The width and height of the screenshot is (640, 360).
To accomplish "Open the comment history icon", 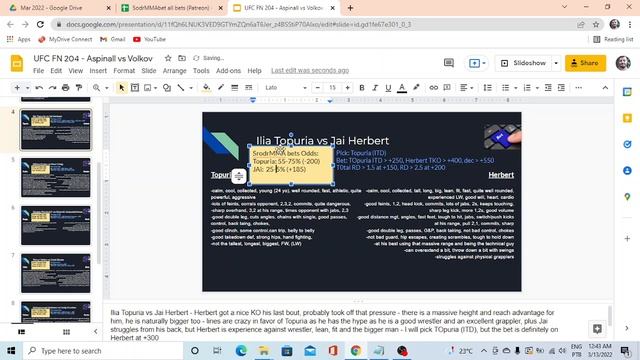I will coord(449,63).
